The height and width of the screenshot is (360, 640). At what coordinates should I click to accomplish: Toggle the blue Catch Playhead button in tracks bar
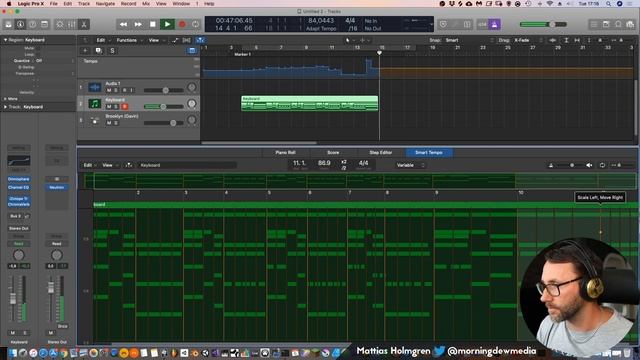point(200,40)
